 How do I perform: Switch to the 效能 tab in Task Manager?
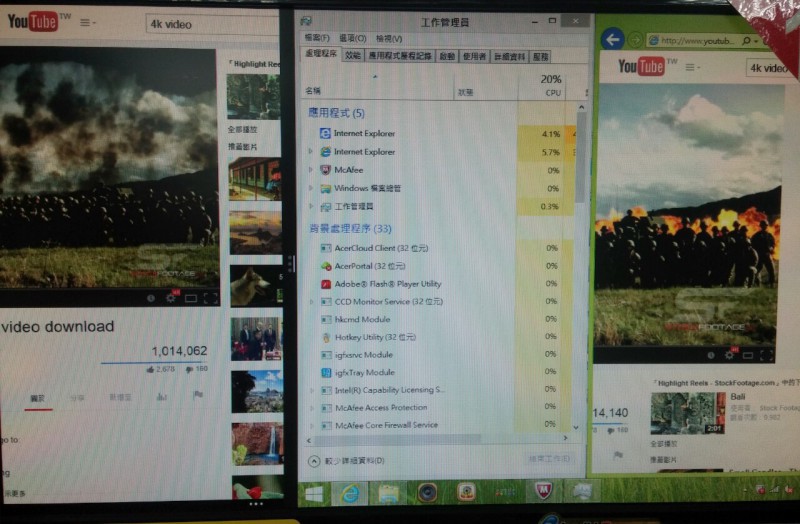tap(353, 56)
